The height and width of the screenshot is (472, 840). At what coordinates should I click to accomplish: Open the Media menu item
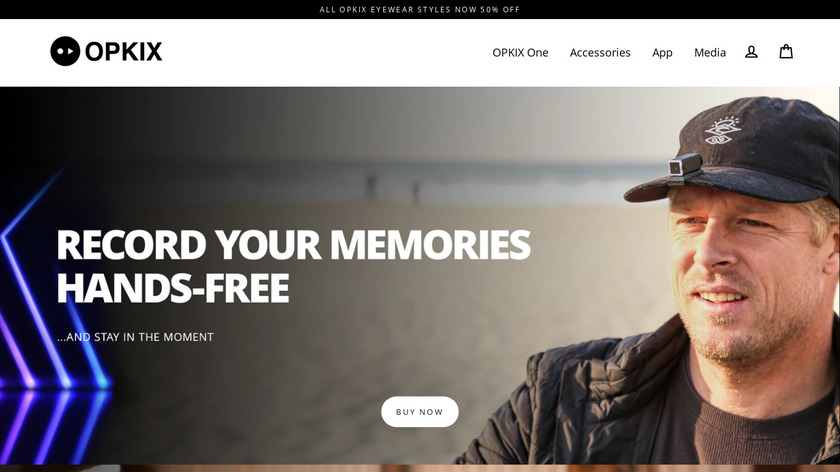click(710, 53)
